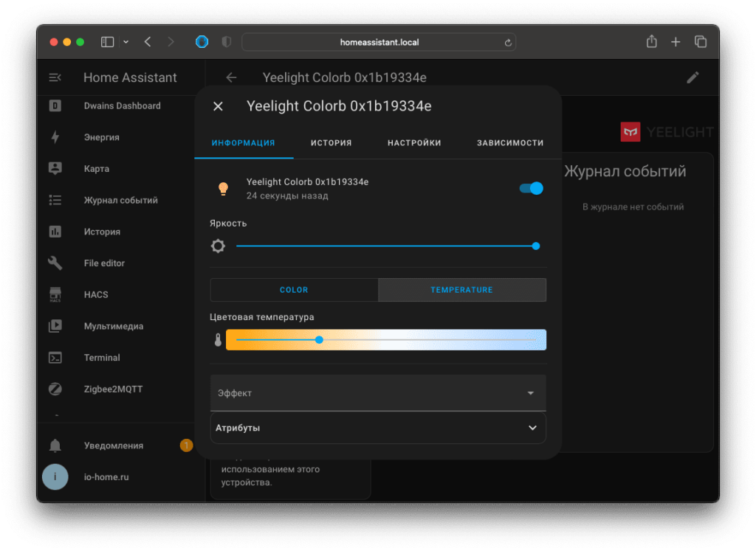Show Safari tab overview icon
Image resolution: width=756 pixels, height=551 pixels.
point(701,42)
